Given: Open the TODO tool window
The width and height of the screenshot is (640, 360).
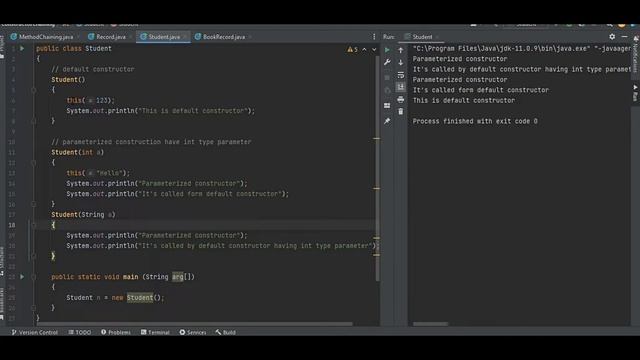Looking at the screenshot, I should (x=80, y=332).
